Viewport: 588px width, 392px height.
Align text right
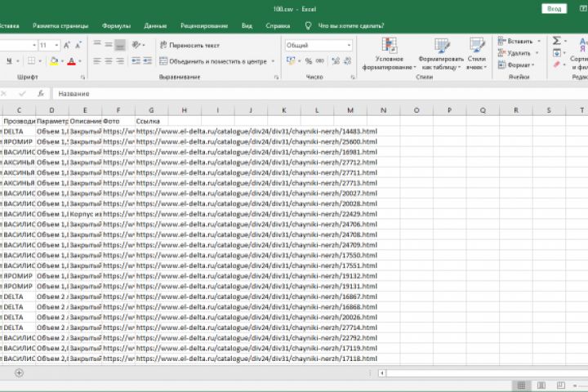[120, 61]
